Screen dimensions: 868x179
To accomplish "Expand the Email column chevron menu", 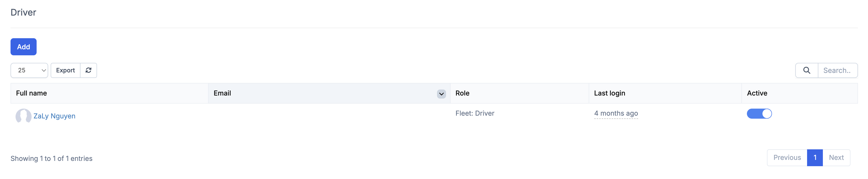I will (x=441, y=94).
